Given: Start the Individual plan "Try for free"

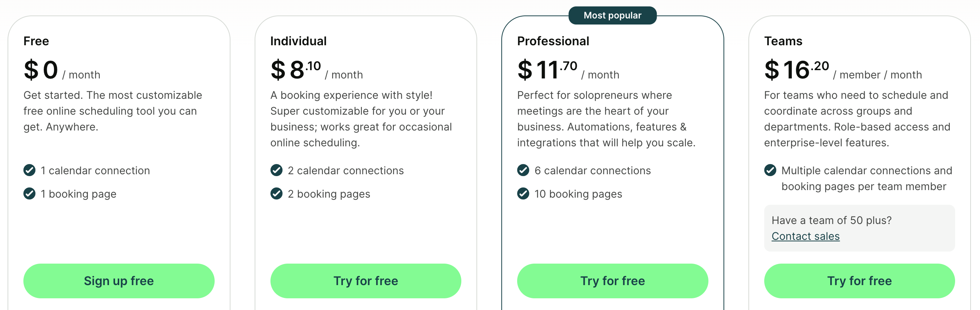Looking at the screenshot, I should (366, 281).
